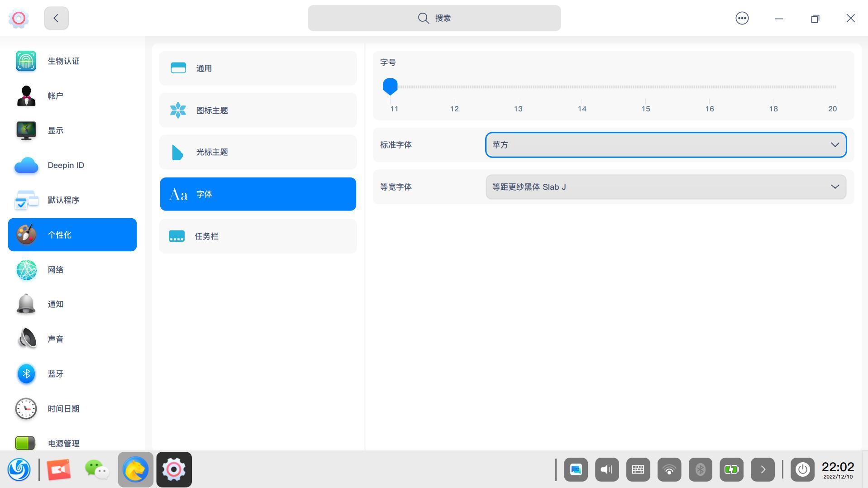
Task: Click the Wi-Fi icon in system tray
Action: (x=669, y=469)
